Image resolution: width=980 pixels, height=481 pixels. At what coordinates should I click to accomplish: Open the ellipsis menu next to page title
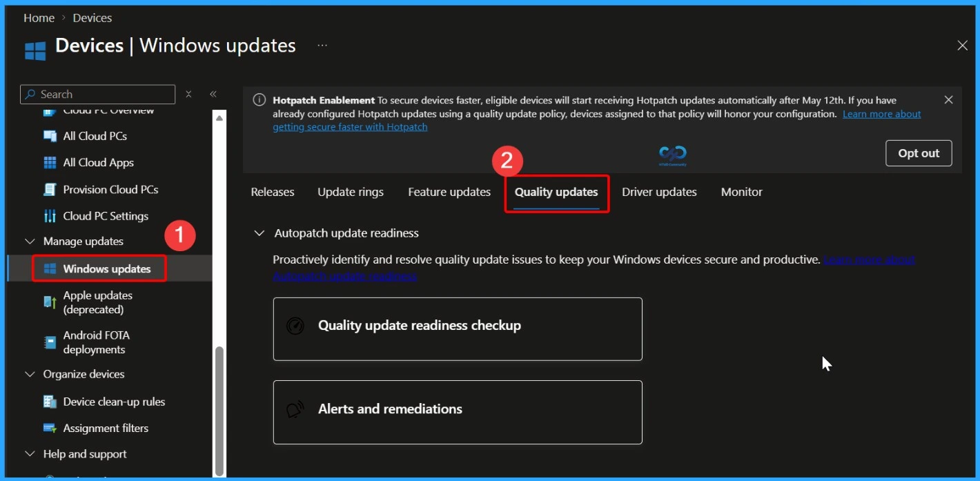322,45
